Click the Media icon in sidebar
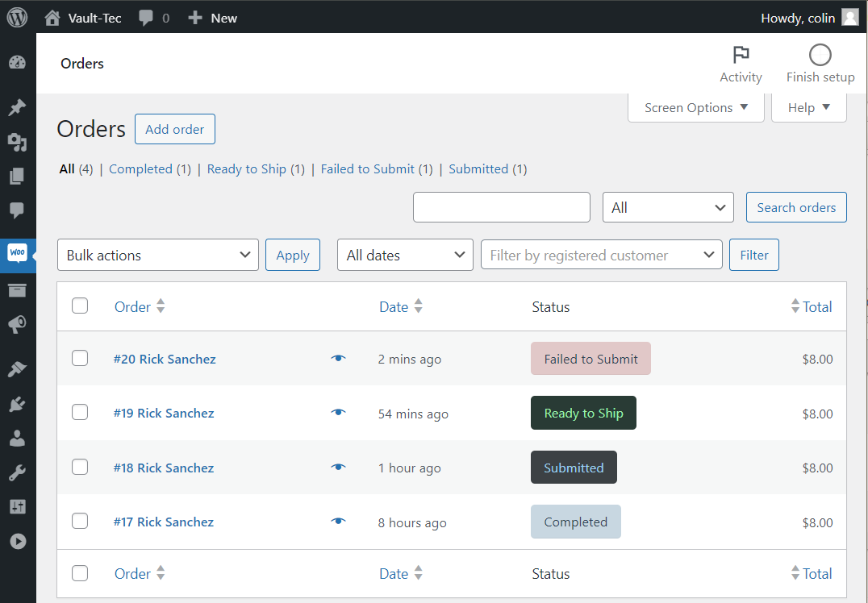Image resolution: width=868 pixels, height=603 pixels. (x=17, y=143)
